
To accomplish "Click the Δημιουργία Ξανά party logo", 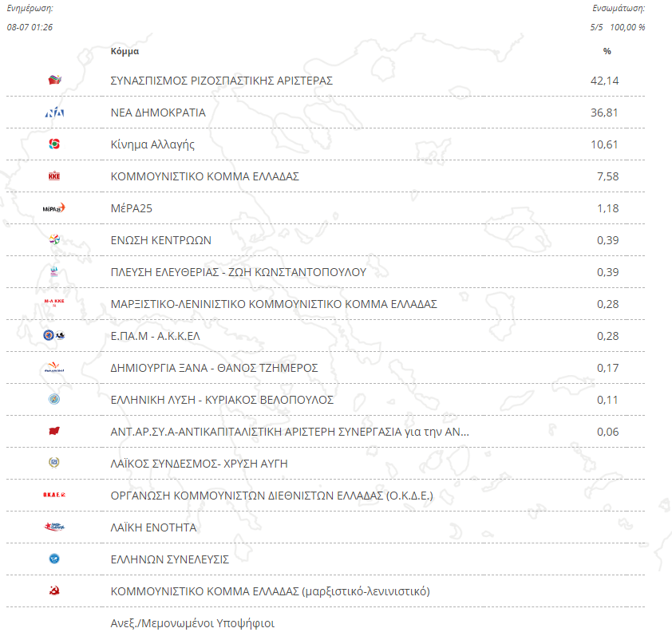I will point(54,368).
